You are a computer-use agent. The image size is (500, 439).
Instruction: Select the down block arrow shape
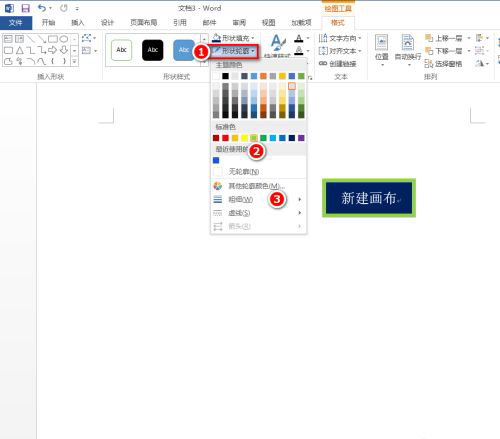coord(64,50)
